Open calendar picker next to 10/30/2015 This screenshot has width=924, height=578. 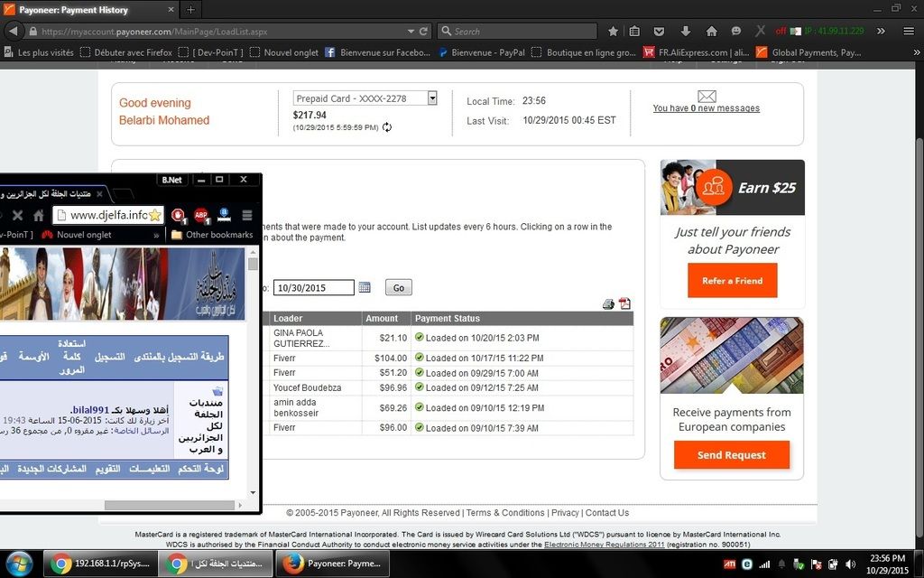(x=365, y=287)
